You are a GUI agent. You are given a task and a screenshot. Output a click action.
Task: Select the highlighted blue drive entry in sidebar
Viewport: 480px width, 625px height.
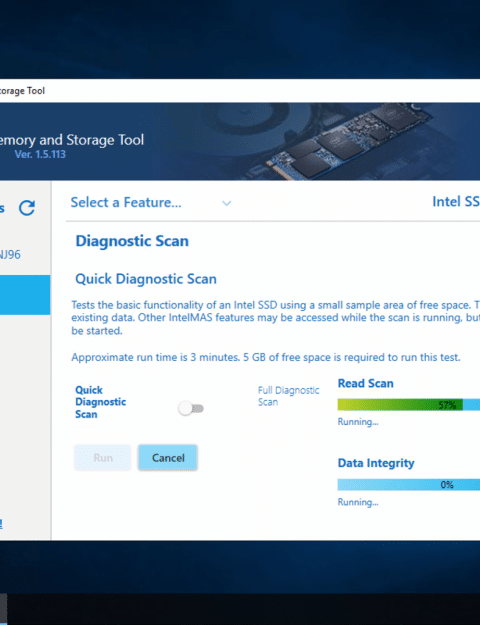click(25, 295)
